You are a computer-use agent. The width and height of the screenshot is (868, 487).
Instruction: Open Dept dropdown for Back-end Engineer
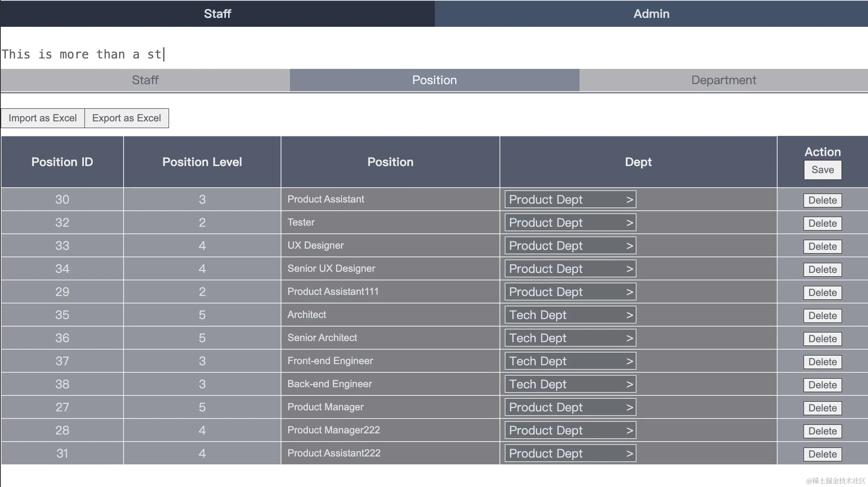click(570, 384)
